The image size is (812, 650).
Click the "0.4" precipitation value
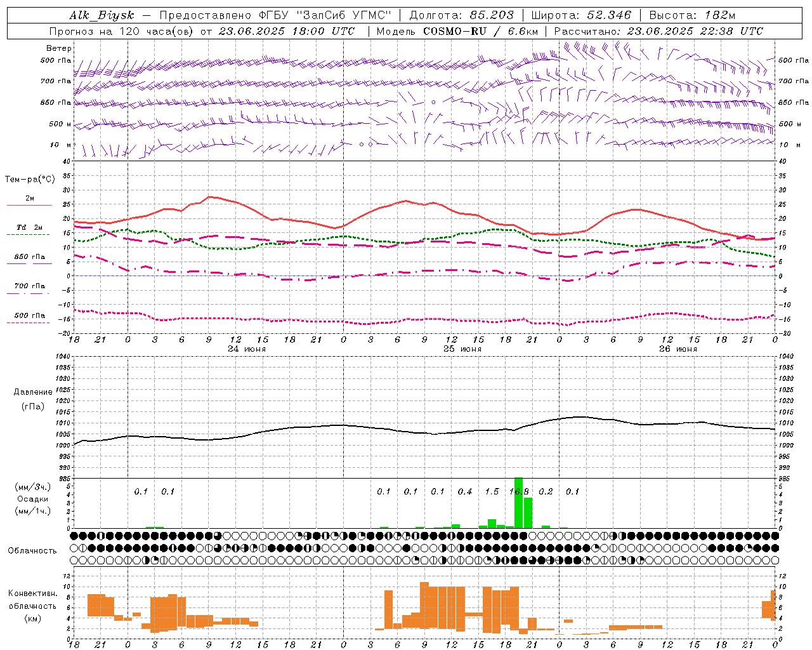point(465,491)
